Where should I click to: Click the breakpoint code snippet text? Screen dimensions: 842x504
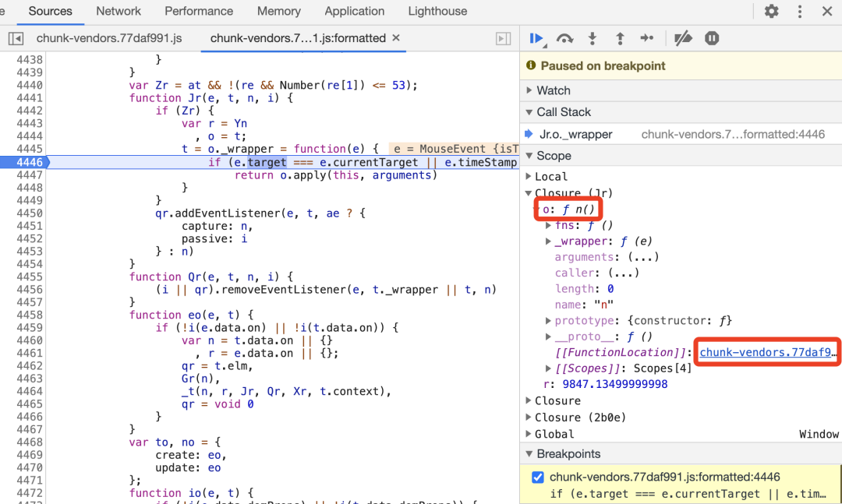[x=688, y=494]
